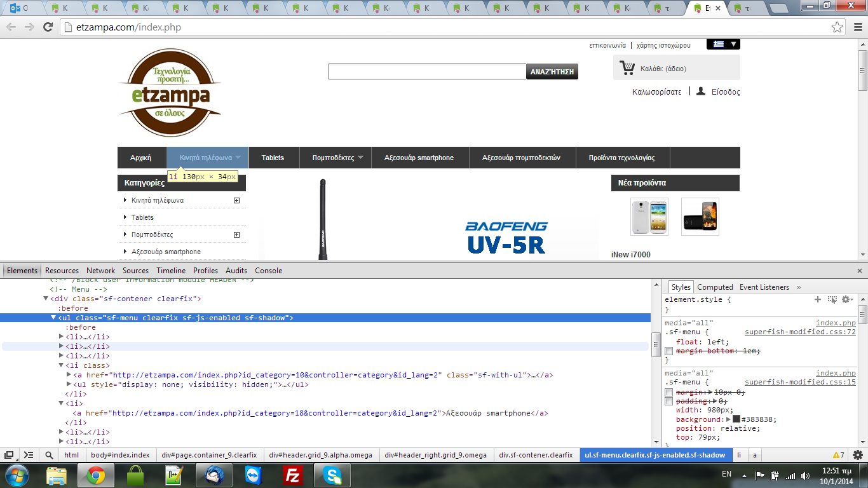Click the volume icon in system tray
The image size is (868, 488).
tap(806, 475)
